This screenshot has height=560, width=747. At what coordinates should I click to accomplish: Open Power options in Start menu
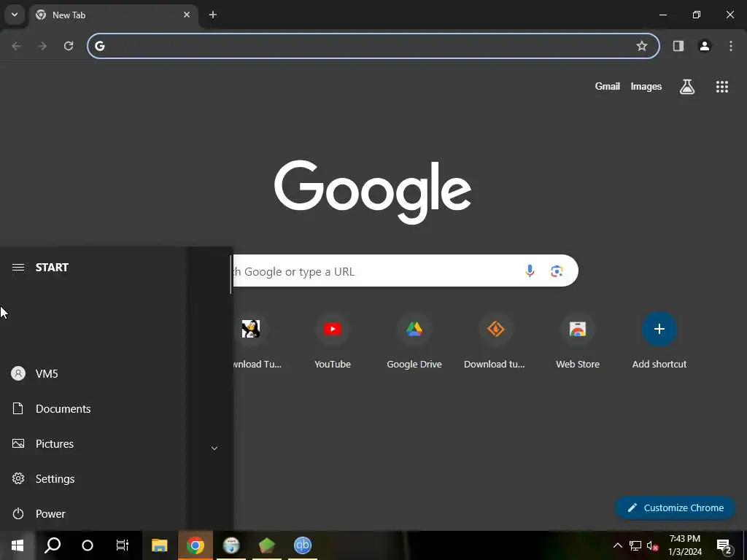[x=93, y=514]
